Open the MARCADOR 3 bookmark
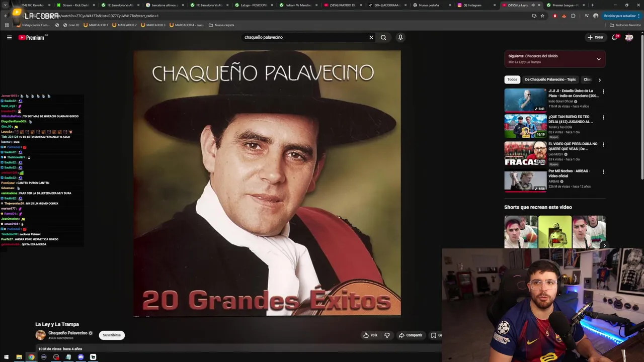The width and height of the screenshot is (644, 362). [153, 25]
